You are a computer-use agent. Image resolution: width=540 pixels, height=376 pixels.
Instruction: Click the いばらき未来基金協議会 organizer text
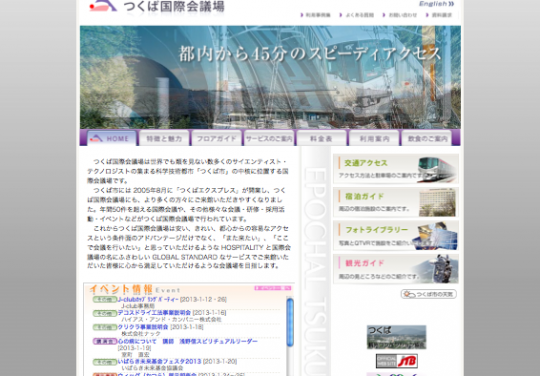tap(152, 368)
